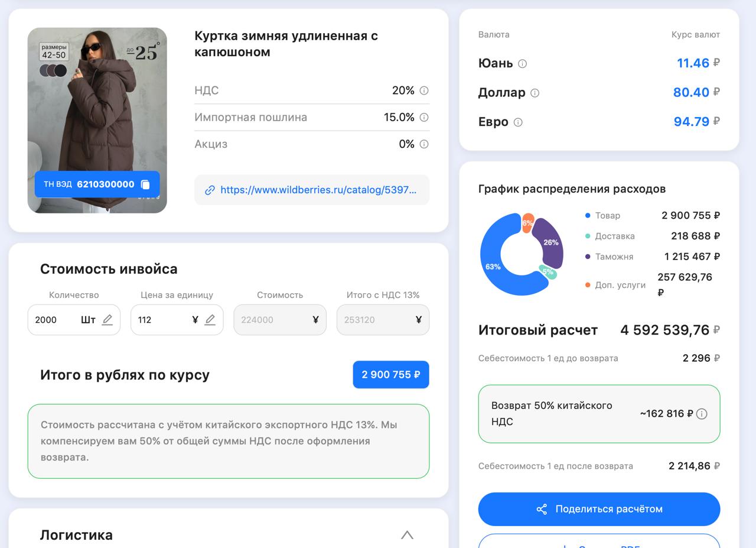Image resolution: width=756 pixels, height=548 pixels.
Task: Click the info icon next to НДС 20%
Action: pos(423,90)
